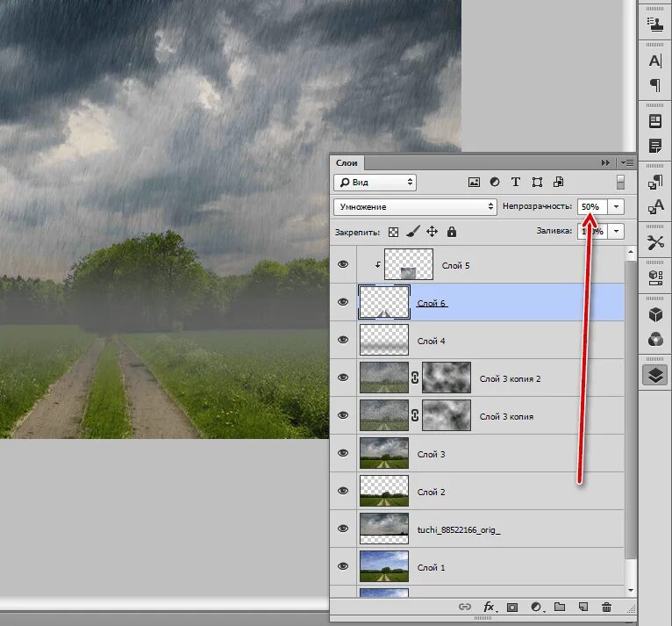
Task: Lock transparent pixels
Action: click(x=393, y=233)
